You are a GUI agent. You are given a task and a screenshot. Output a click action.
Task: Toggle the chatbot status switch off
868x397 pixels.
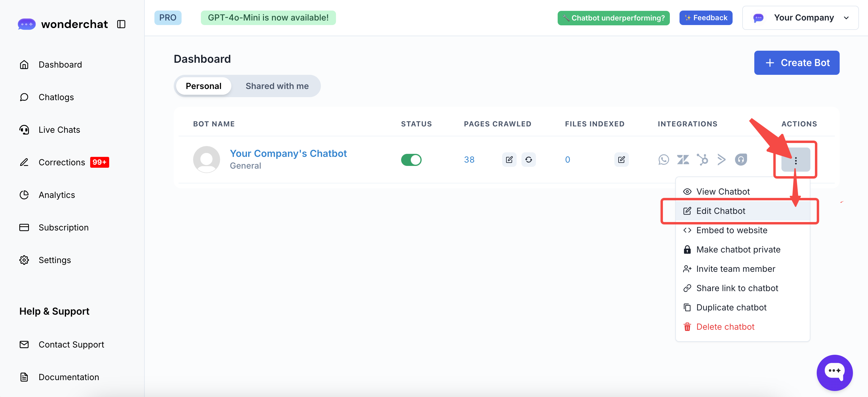tap(411, 159)
